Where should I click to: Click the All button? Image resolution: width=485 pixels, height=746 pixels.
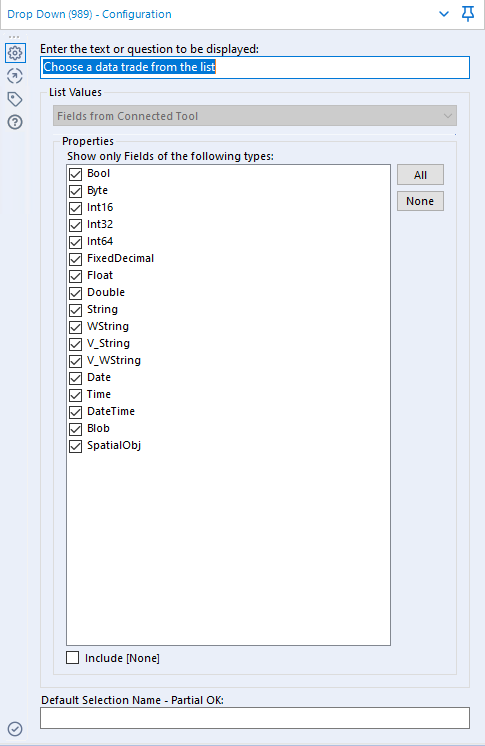coord(420,175)
